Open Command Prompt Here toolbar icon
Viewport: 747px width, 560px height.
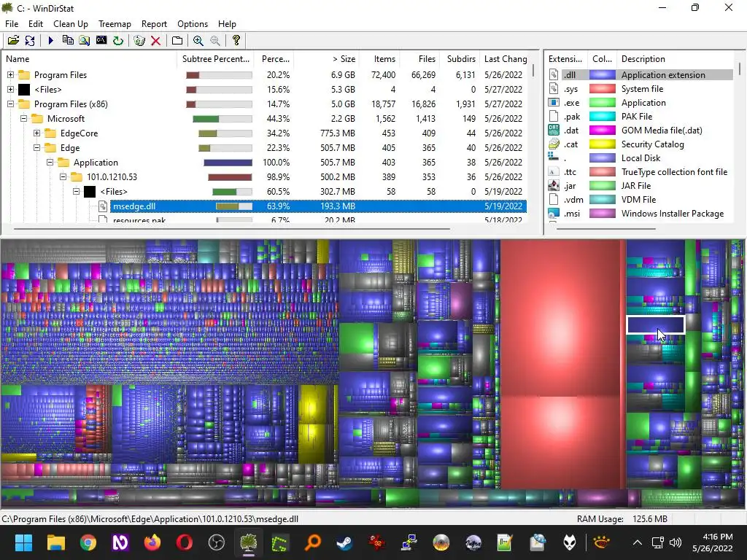click(101, 41)
